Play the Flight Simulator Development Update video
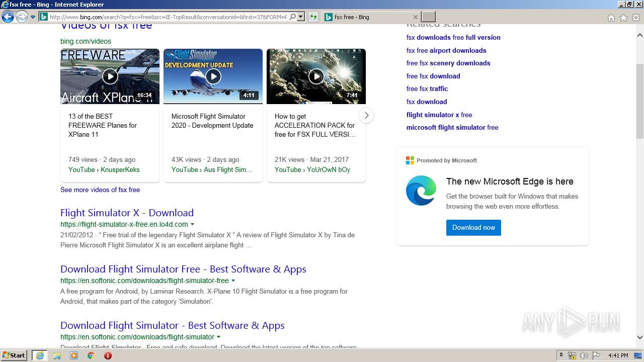The image size is (644, 362). point(213,76)
